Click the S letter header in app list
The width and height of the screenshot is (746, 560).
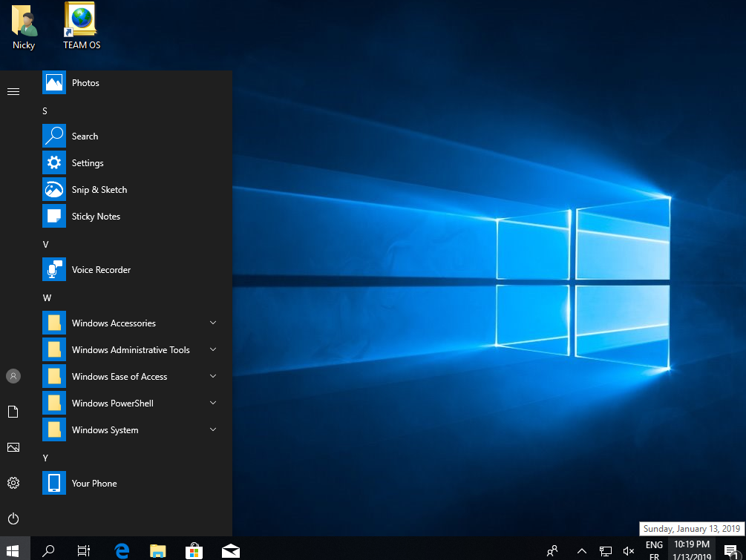tap(45, 111)
